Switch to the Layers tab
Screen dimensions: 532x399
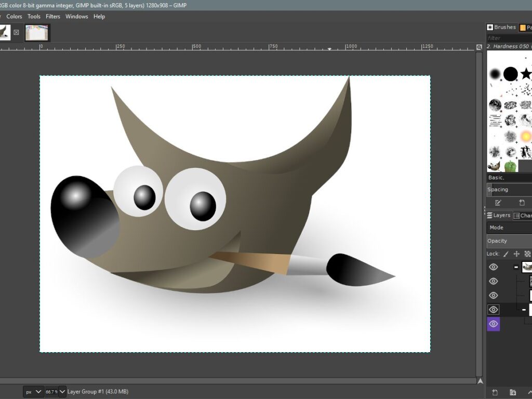(x=498, y=215)
